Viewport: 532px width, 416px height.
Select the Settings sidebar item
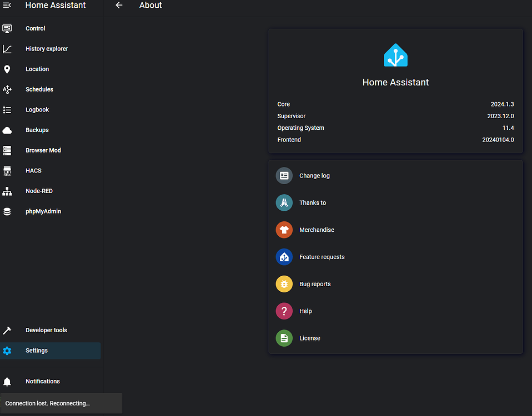click(50, 351)
